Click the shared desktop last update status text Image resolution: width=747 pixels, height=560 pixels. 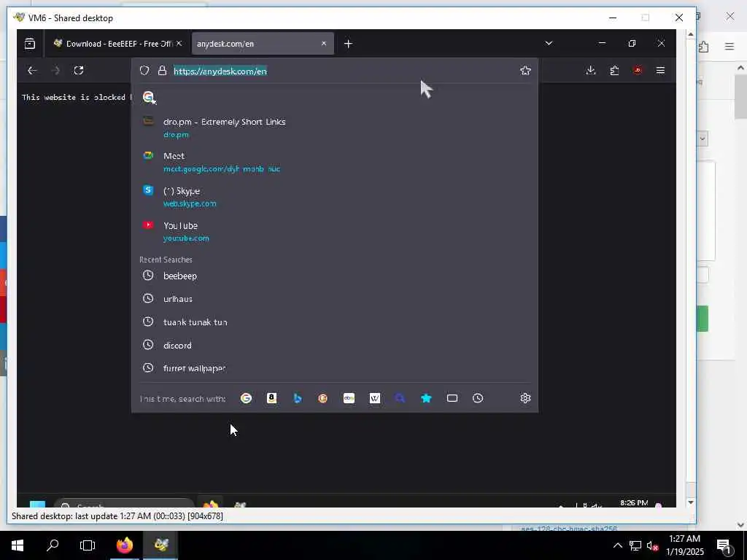tap(117, 516)
